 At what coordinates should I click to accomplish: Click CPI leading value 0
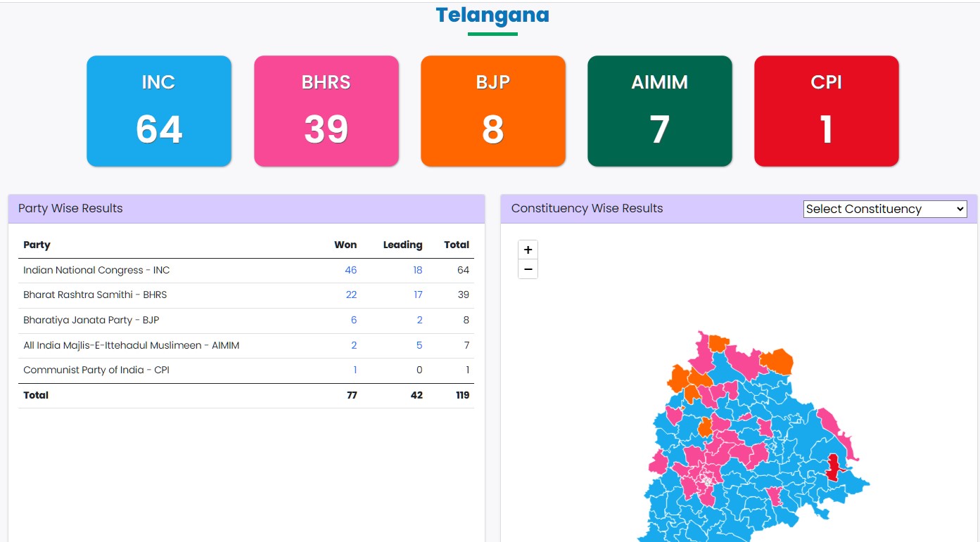[x=420, y=370]
